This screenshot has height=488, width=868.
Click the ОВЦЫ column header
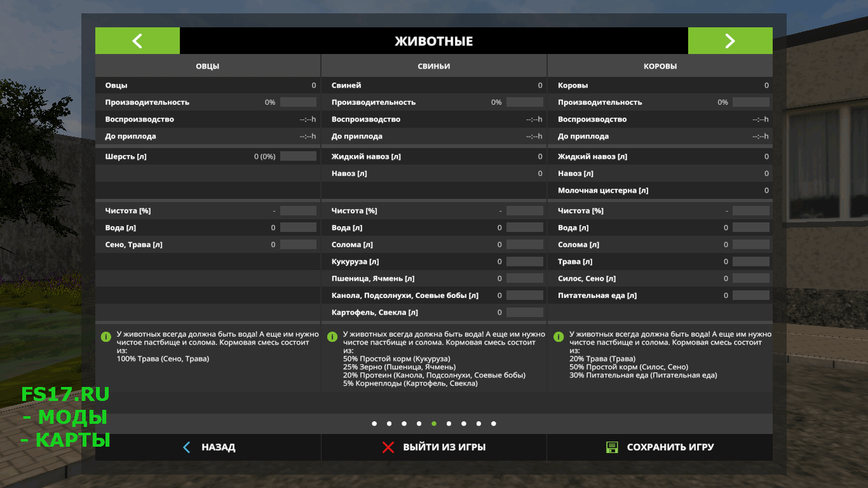coord(208,66)
